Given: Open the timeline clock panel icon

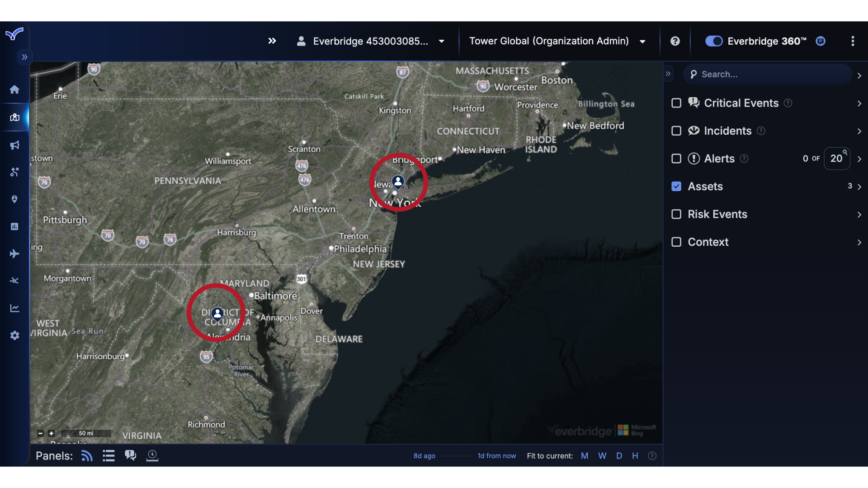Looking at the screenshot, I should tap(152, 455).
